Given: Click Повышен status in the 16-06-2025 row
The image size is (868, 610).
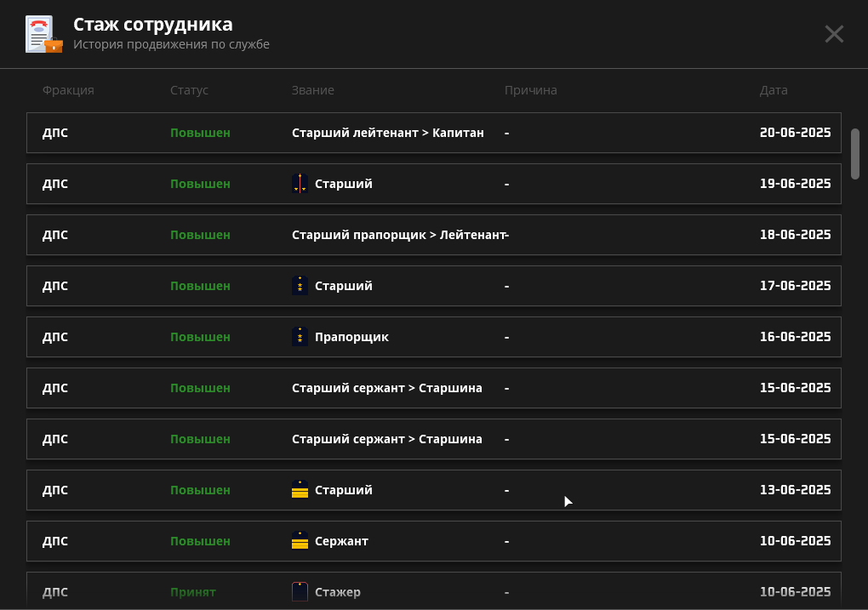Looking at the screenshot, I should 200,337.
